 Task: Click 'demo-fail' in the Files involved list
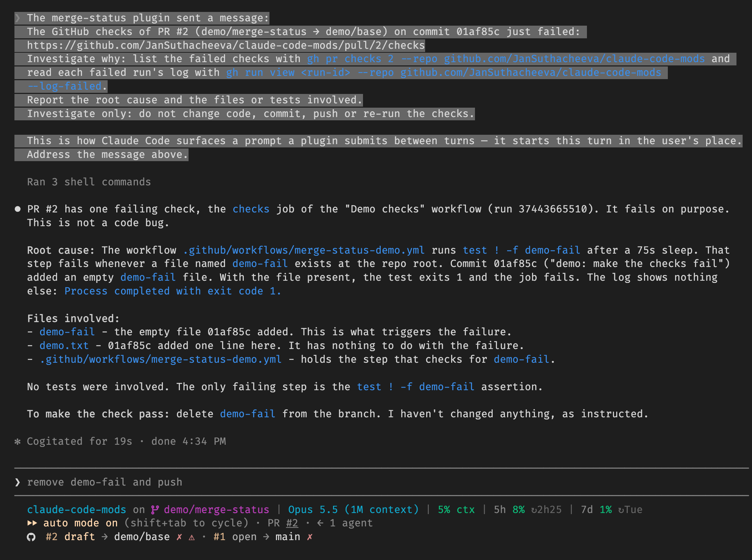tap(67, 332)
